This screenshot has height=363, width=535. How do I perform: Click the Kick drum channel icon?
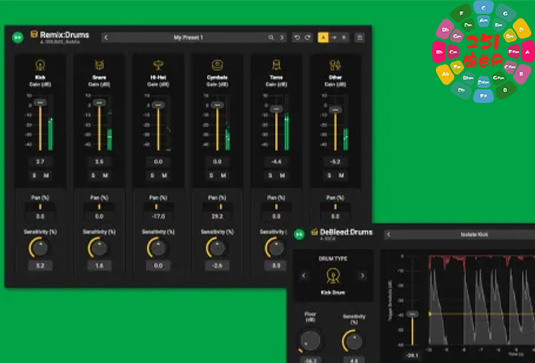(x=40, y=64)
